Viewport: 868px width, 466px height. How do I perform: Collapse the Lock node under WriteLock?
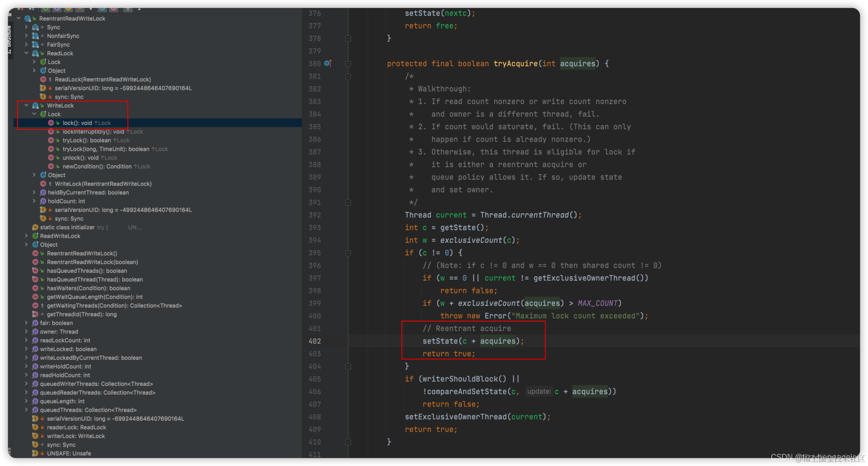click(34, 114)
